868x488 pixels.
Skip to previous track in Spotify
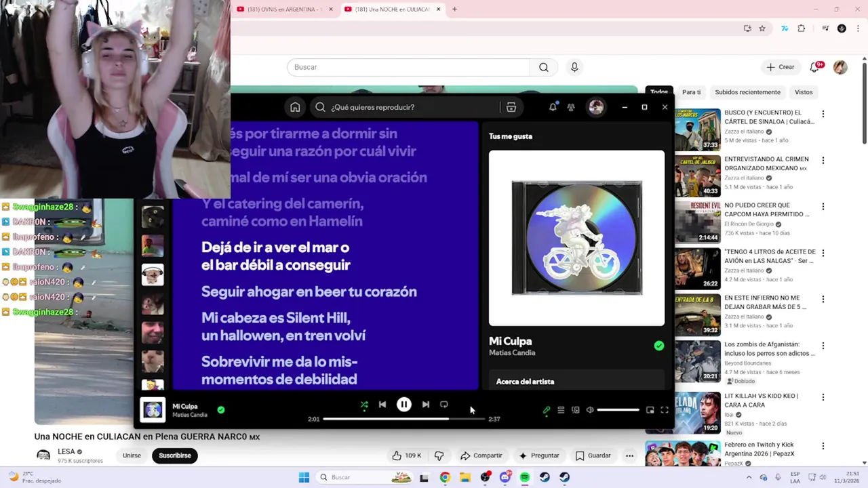382,405
